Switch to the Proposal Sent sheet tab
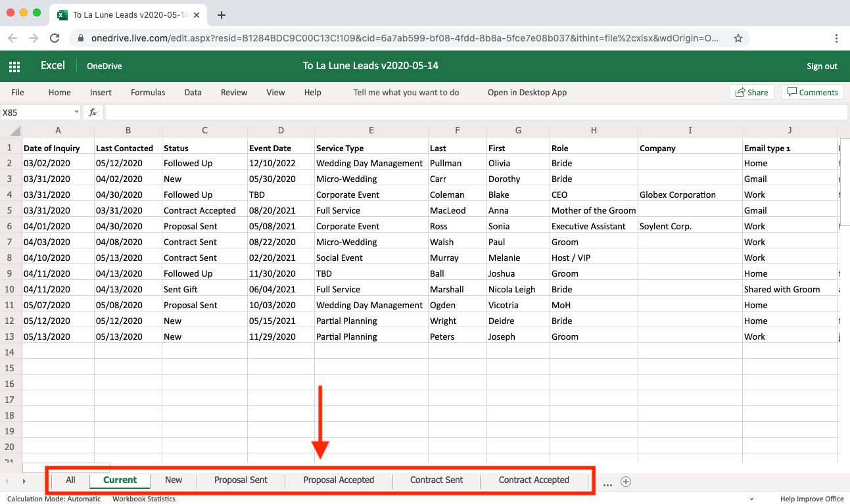 point(241,480)
